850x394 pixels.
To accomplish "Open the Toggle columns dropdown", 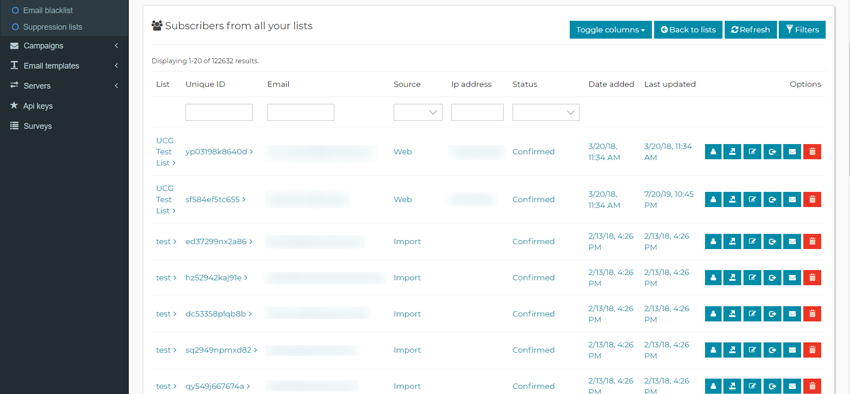I will [x=610, y=30].
